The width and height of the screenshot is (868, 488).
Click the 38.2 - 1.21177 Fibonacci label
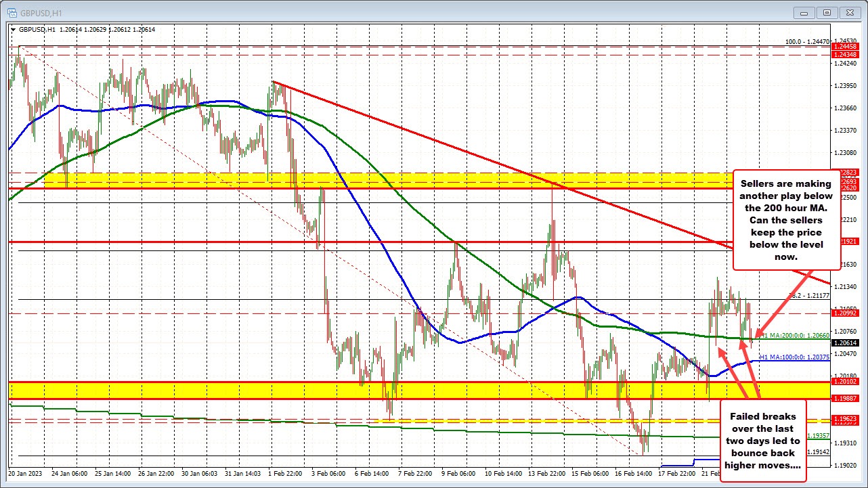pyautogui.click(x=809, y=296)
